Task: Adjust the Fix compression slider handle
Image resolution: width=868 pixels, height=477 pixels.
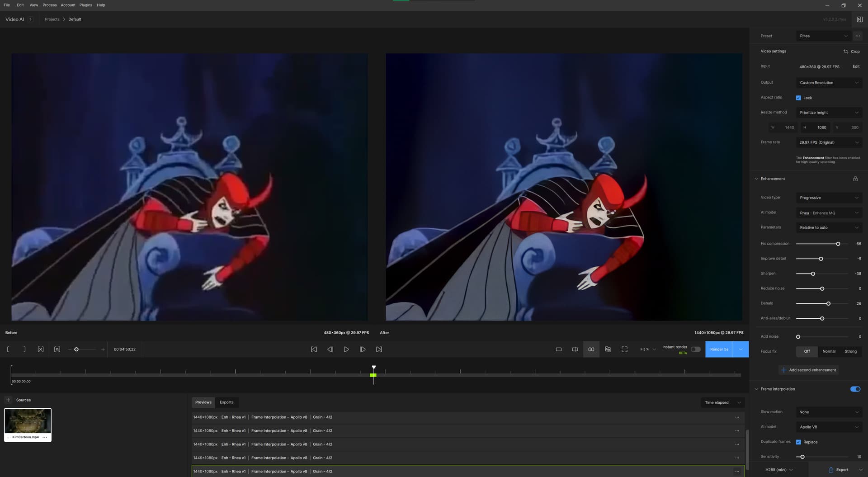Action: (838, 244)
